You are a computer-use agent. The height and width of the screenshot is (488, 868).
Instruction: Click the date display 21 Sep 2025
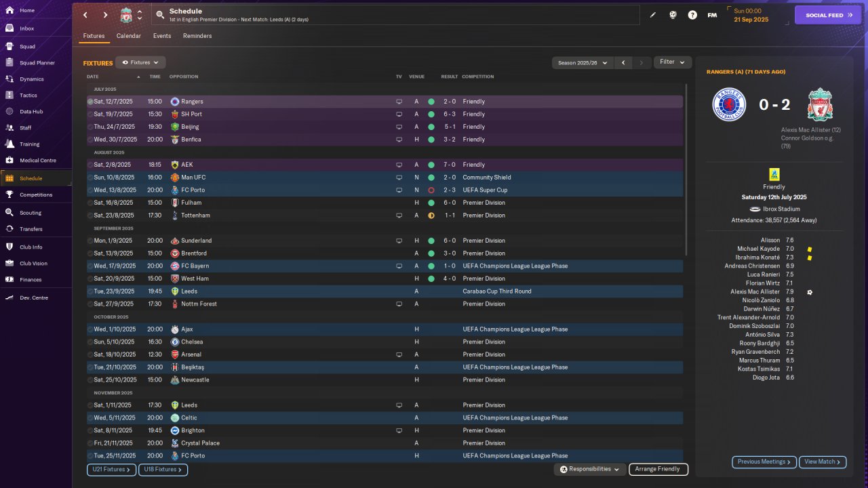coord(751,20)
